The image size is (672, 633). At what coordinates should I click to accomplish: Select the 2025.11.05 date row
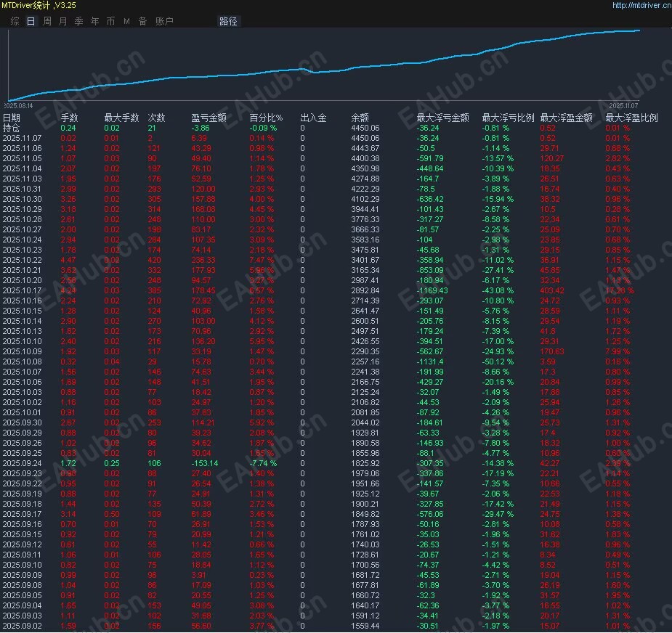[x=316, y=158]
